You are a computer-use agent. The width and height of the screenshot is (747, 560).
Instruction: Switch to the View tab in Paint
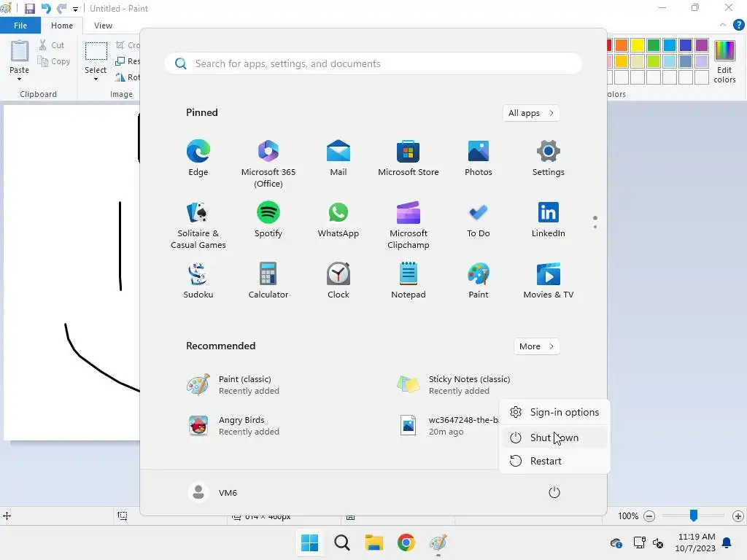[103, 26]
